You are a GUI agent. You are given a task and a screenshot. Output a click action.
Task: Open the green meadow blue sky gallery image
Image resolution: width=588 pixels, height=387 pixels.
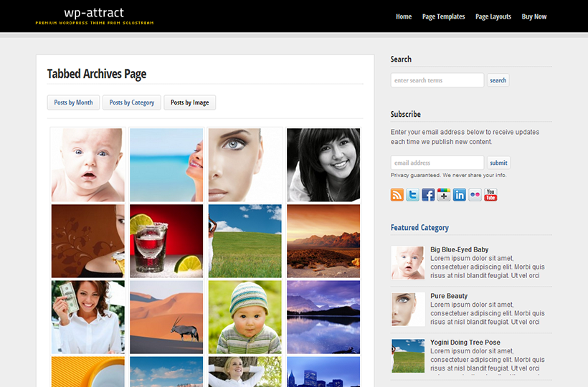pos(245,241)
